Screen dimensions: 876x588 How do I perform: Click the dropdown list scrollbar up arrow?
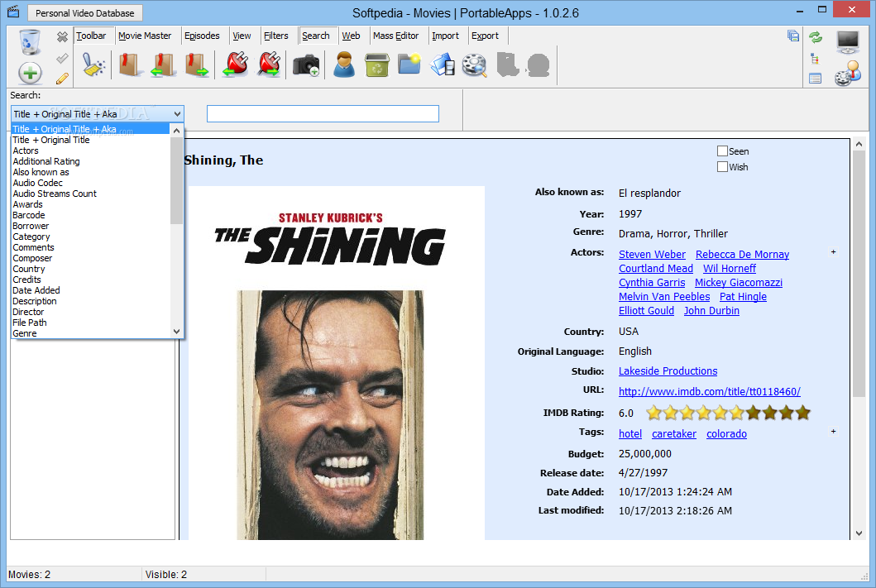[x=176, y=131]
